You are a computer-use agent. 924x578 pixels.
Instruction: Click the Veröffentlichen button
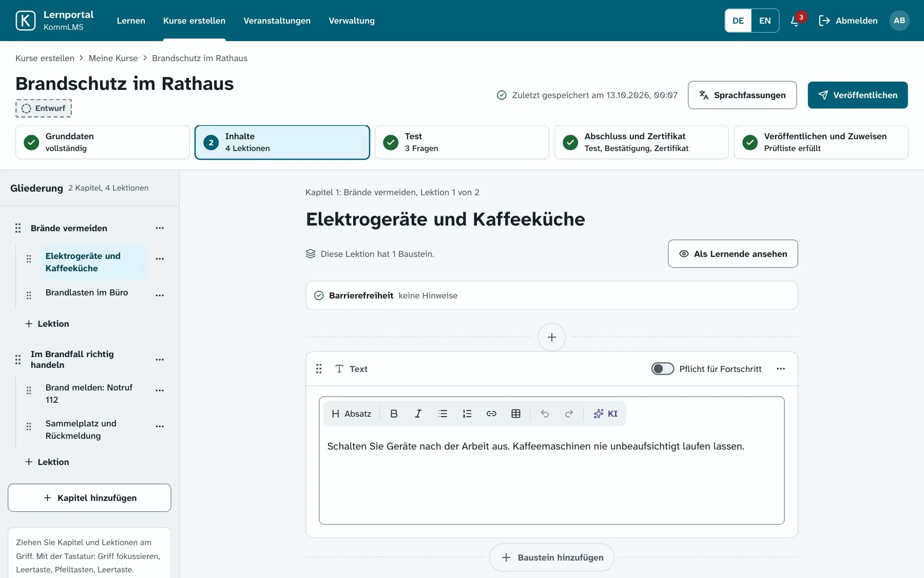coord(857,95)
